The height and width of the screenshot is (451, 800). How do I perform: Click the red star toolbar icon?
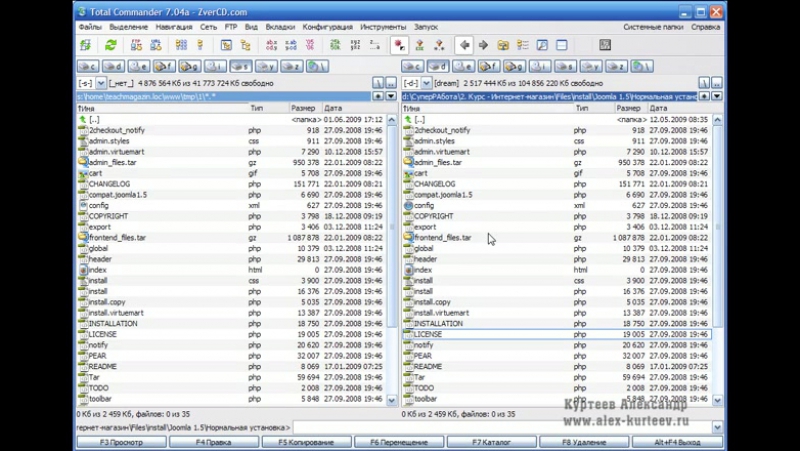point(399,45)
